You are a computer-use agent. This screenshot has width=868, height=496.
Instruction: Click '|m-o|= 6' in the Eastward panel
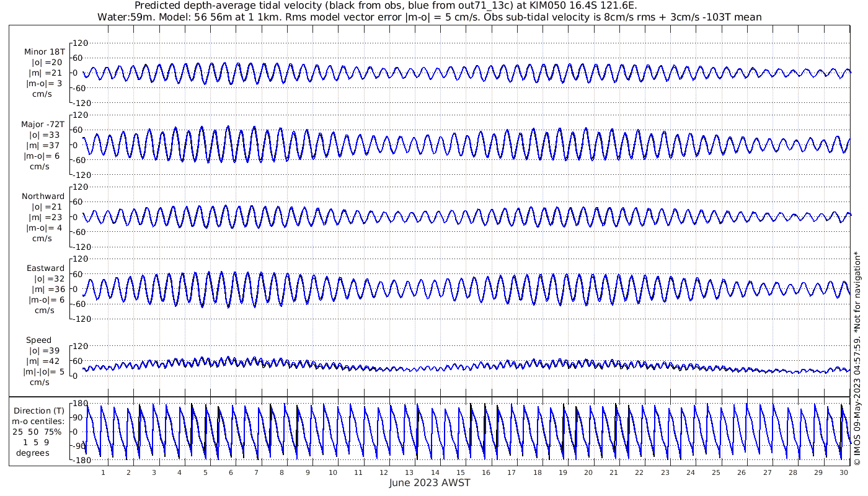coord(46,299)
